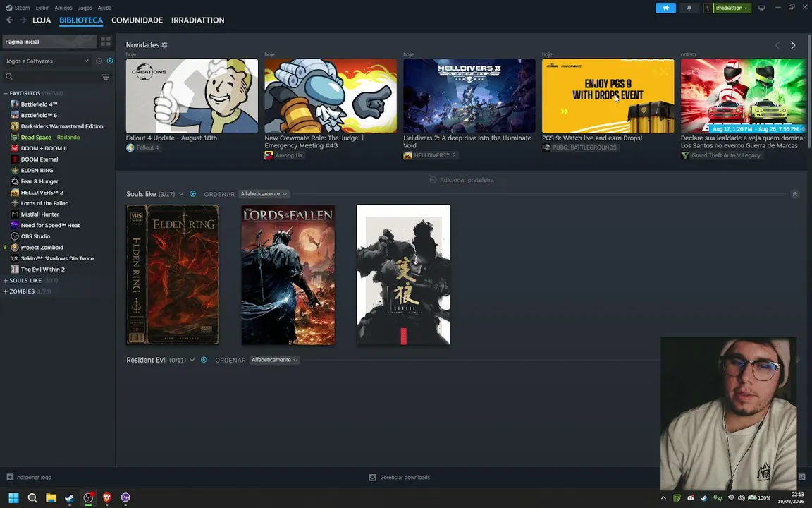This screenshot has width=812, height=508.
Task: Show next news items arrow
Action: click(x=793, y=46)
